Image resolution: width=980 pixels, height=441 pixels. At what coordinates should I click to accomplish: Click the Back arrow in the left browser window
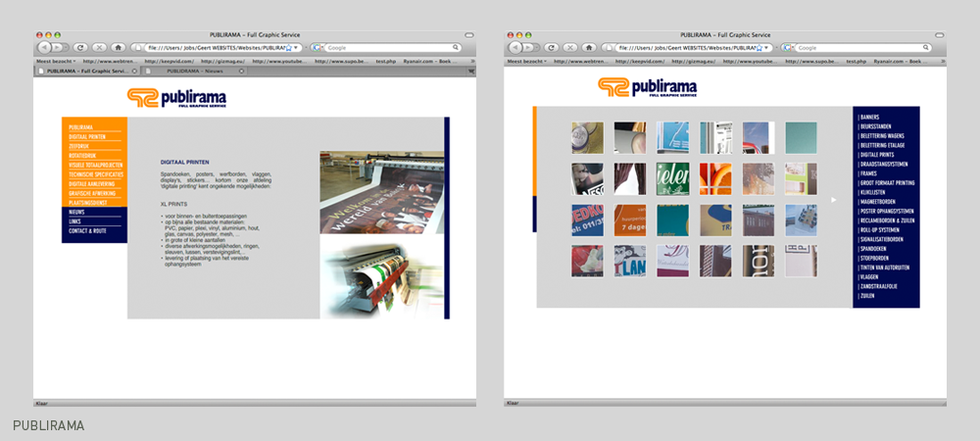45,47
